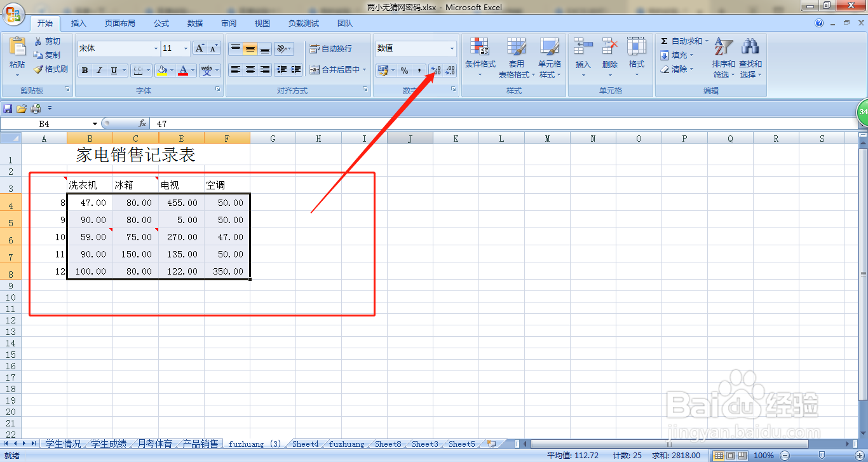The image size is (868, 462).
Task: Click Copy (复制)
Action: pyautogui.click(x=48, y=55)
